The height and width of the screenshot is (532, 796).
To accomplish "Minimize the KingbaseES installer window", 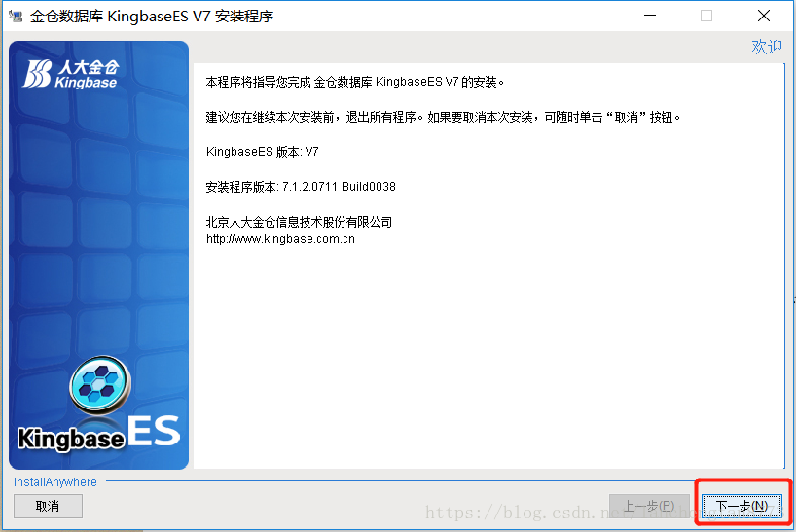I will coord(650,16).
